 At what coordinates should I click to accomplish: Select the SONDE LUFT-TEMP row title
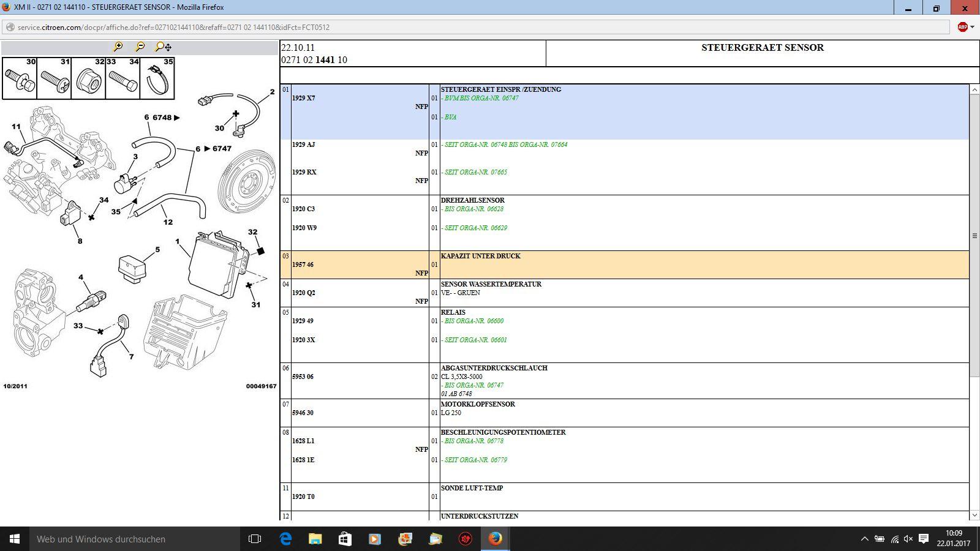pyautogui.click(x=472, y=488)
